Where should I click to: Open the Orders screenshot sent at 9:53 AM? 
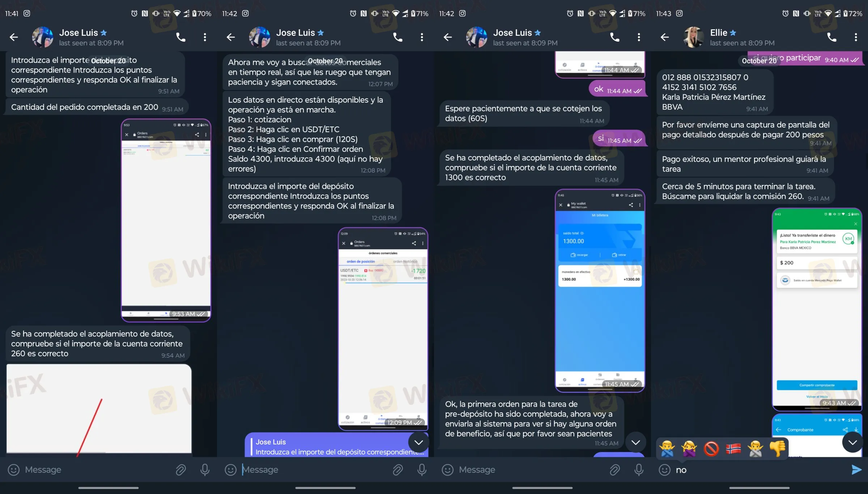[166, 220]
